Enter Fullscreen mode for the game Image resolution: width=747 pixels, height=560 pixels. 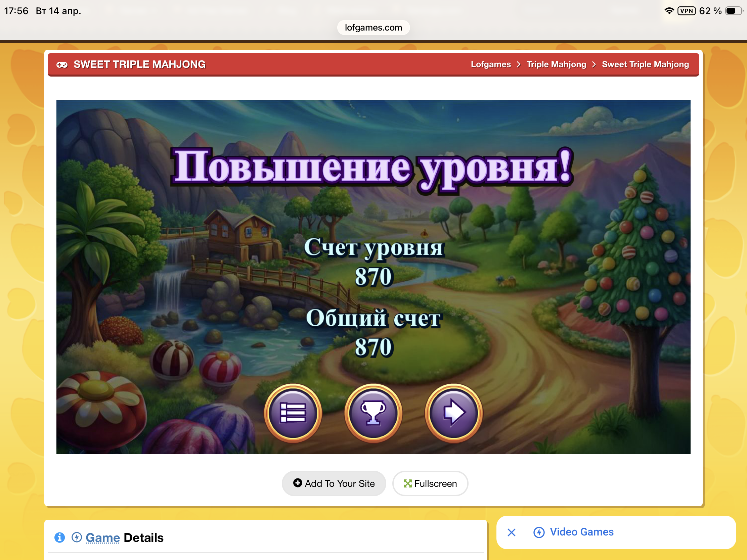tap(430, 483)
